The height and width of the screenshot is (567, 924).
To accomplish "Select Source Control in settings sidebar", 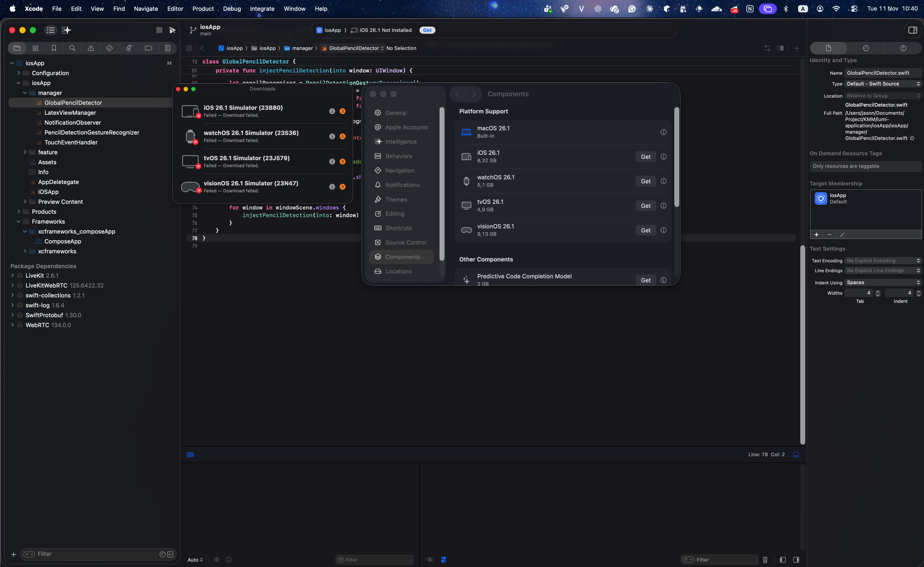I will click(405, 243).
